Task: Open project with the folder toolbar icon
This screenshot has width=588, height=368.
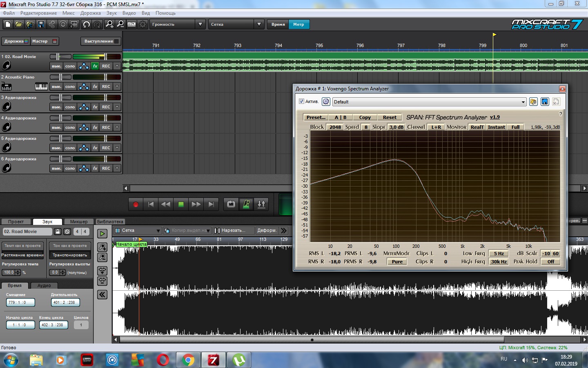Action: [x=19, y=25]
